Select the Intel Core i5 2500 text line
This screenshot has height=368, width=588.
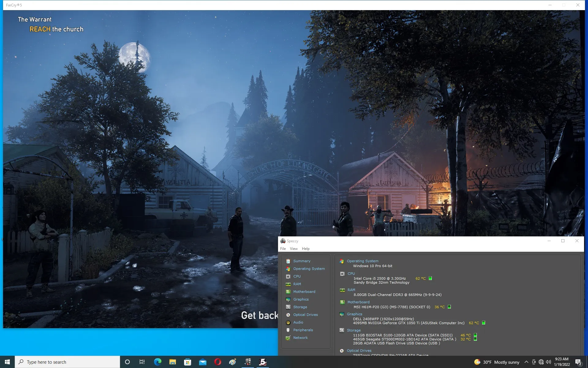(x=379, y=278)
